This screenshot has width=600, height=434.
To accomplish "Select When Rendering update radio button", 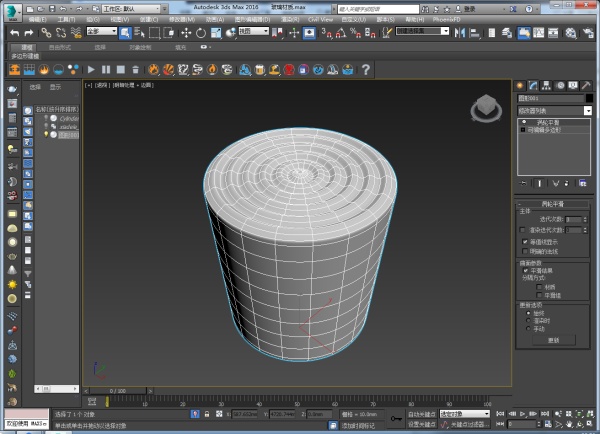I will 528,321.
